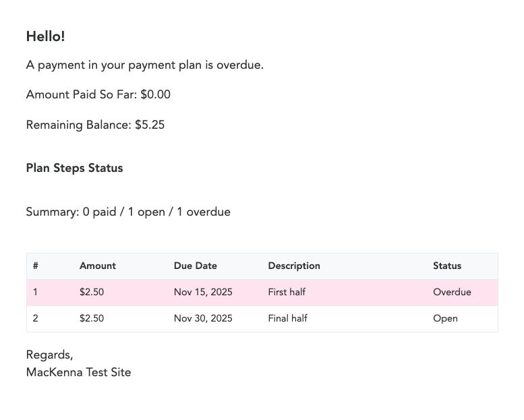The height and width of the screenshot is (420, 524).
Task: Click the Plan Steps Status heading
Action: (x=74, y=168)
